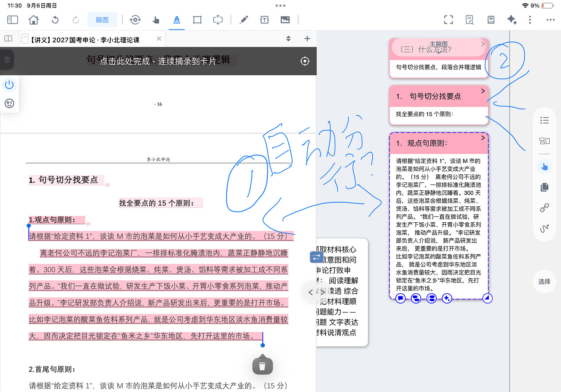Click the swap arrows button between the panels
Image resolution: width=561 pixels, height=392 pixels.
point(317,257)
